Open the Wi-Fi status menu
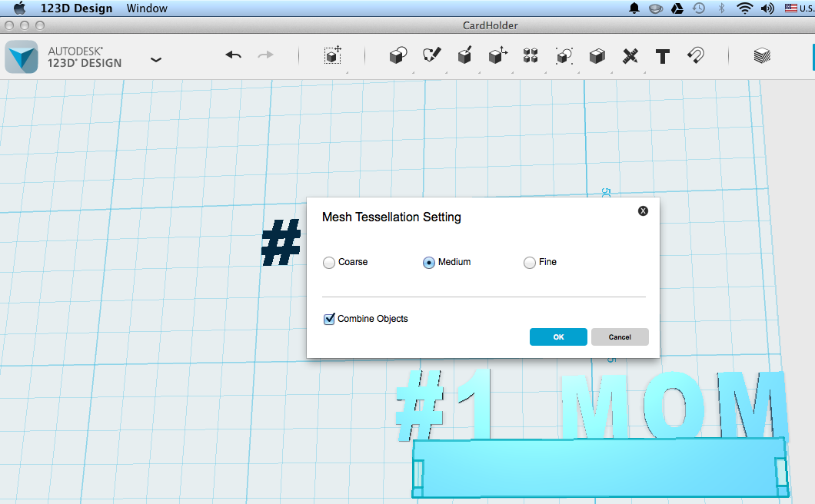The height and width of the screenshot is (504, 815). pos(744,8)
